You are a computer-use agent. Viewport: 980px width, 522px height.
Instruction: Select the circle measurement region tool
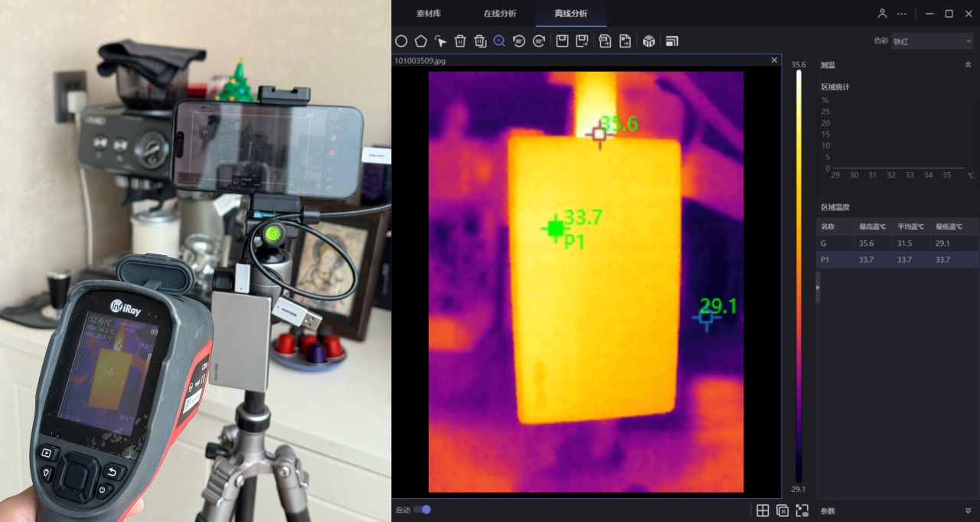pyautogui.click(x=401, y=41)
